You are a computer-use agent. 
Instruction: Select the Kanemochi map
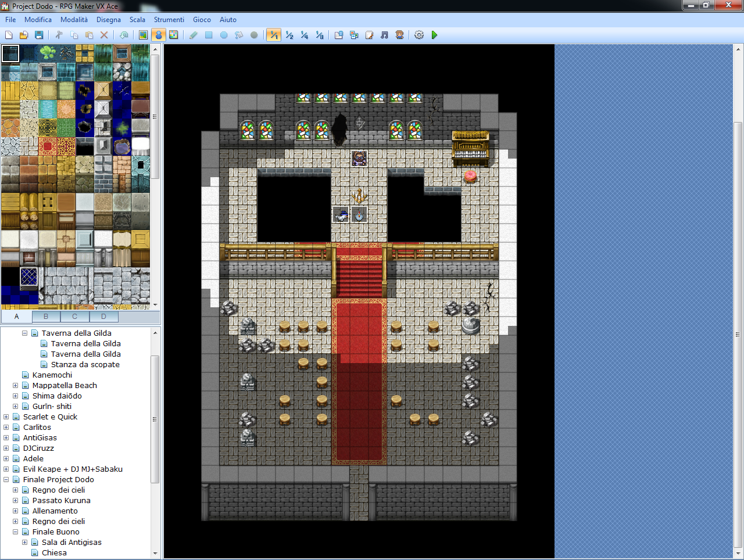click(52, 375)
